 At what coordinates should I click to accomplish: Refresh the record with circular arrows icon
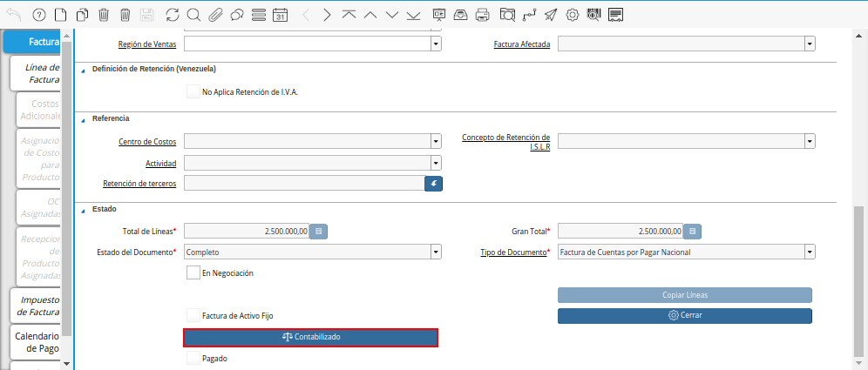(173, 15)
